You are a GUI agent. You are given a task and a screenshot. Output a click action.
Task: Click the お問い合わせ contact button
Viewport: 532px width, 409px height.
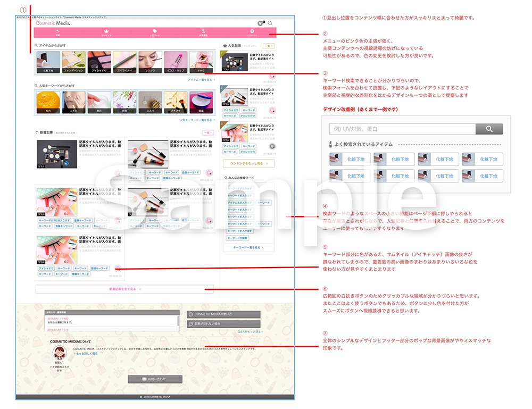tap(155, 379)
